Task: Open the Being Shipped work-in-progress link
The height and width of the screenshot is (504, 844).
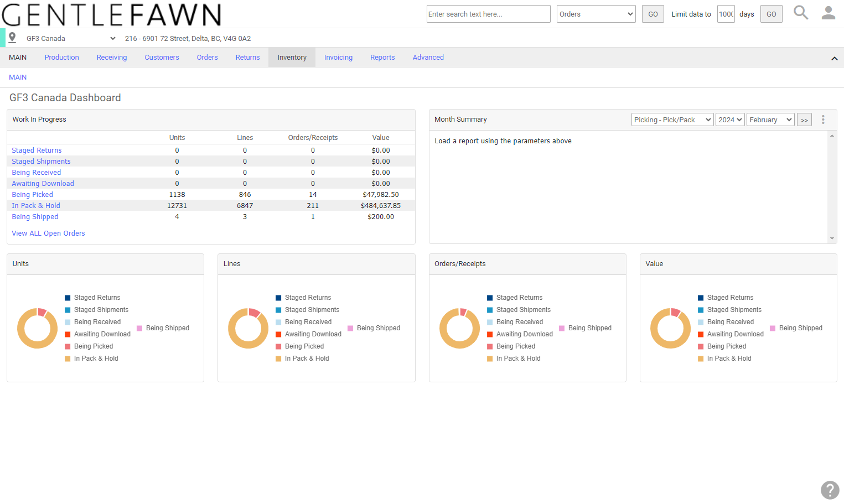Action: tap(35, 217)
